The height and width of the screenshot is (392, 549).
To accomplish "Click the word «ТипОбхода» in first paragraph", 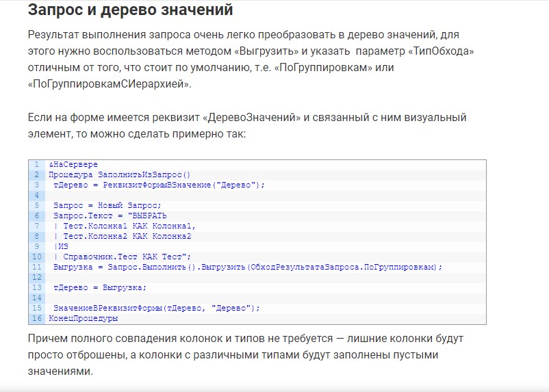I will pyautogui.click(x=441, y=51).
